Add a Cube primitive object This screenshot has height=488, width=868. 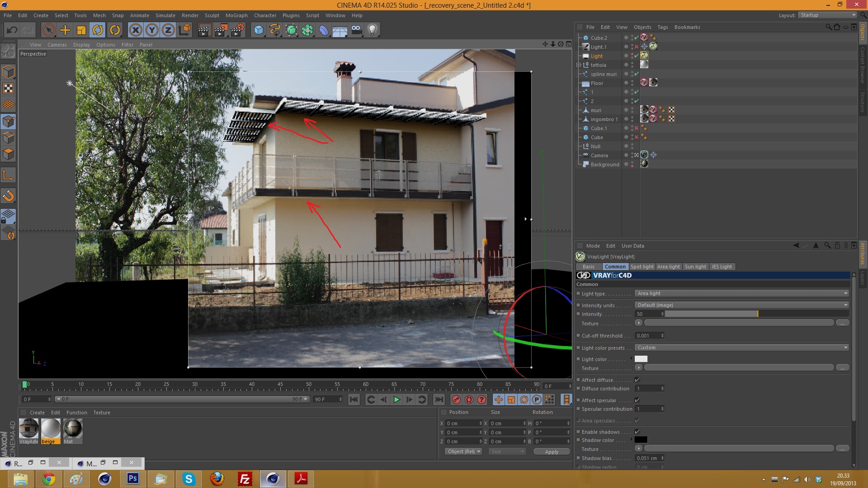coord(259,30)
